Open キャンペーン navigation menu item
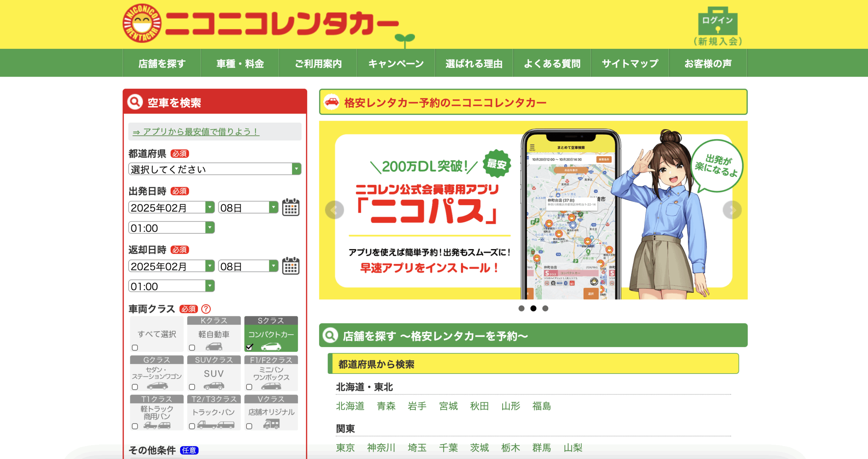 click(396, 63)
